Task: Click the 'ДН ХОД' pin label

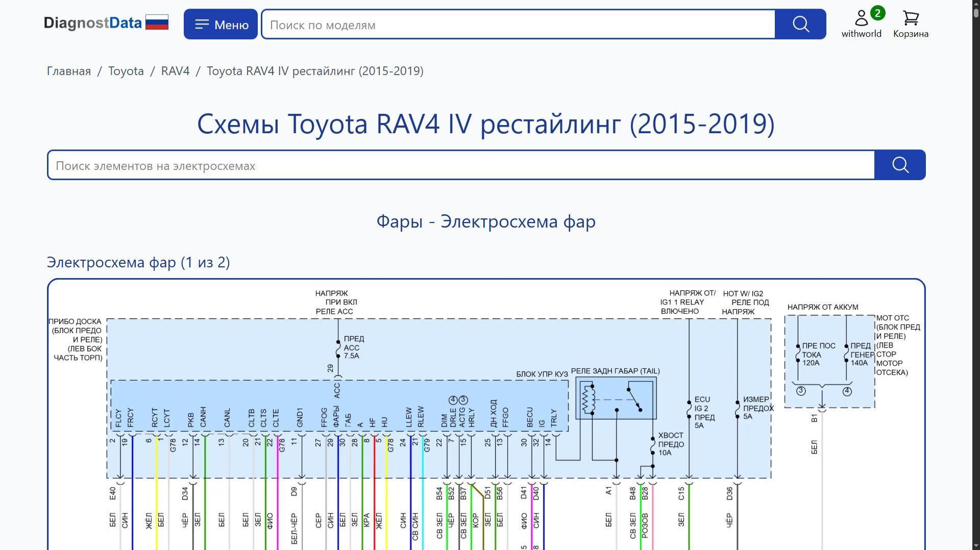Action: click(x=493, y=413)
